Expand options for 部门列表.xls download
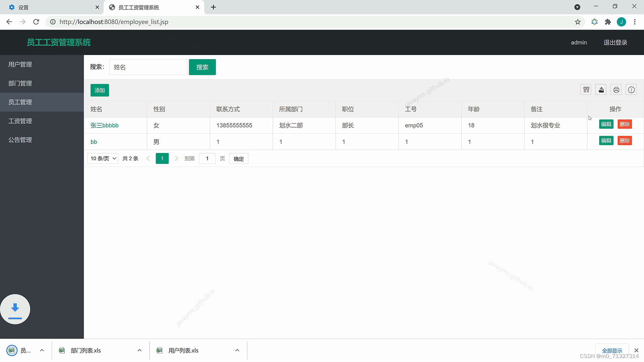This screenshot has height=362, width=644. 140,350
